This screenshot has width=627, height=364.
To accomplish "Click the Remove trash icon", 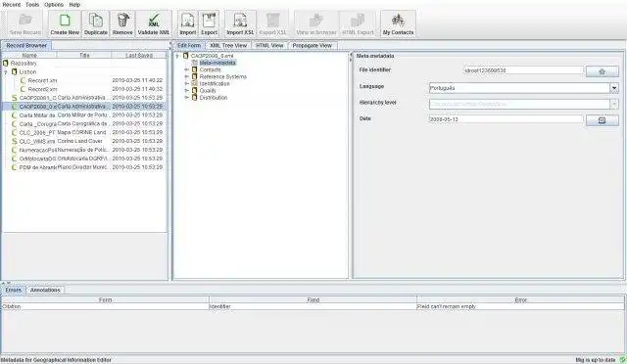I will [x=122, y=20].
